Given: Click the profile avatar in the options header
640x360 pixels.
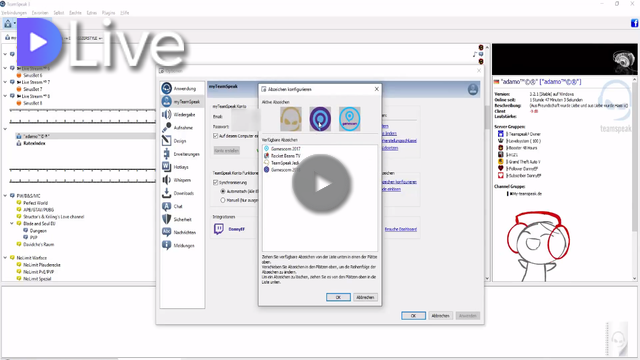Looking at the screenshot, I should [x=473, y=89].
